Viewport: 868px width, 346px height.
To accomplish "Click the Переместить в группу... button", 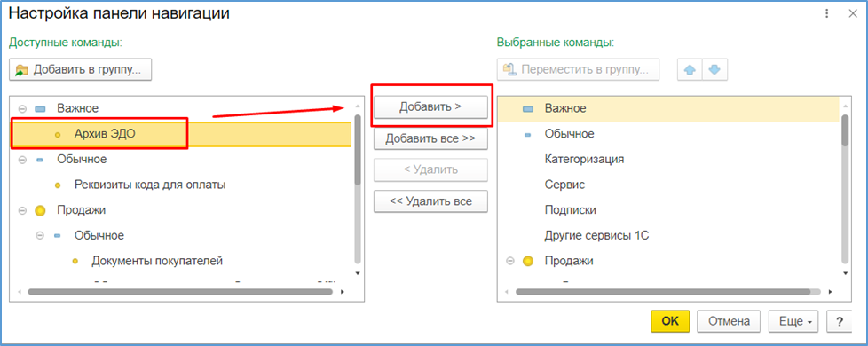I will coord(578,70).
